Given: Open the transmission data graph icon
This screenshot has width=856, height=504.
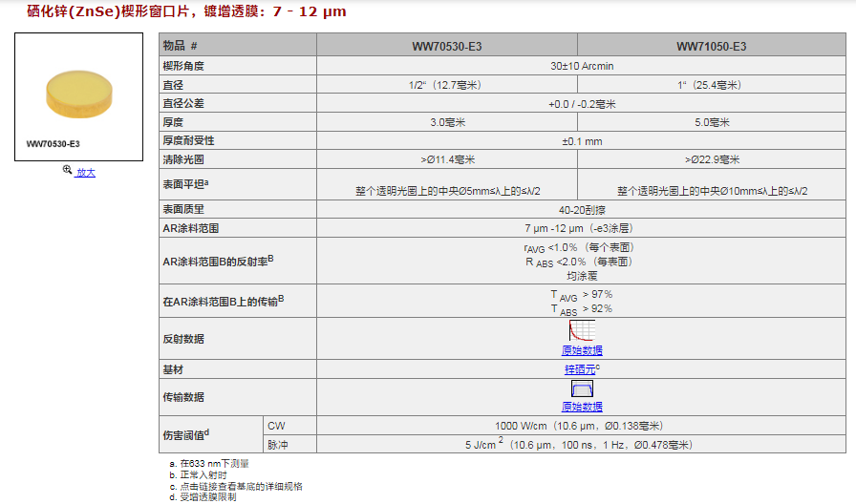Looking at the screenshot, I should pos(582,388).
